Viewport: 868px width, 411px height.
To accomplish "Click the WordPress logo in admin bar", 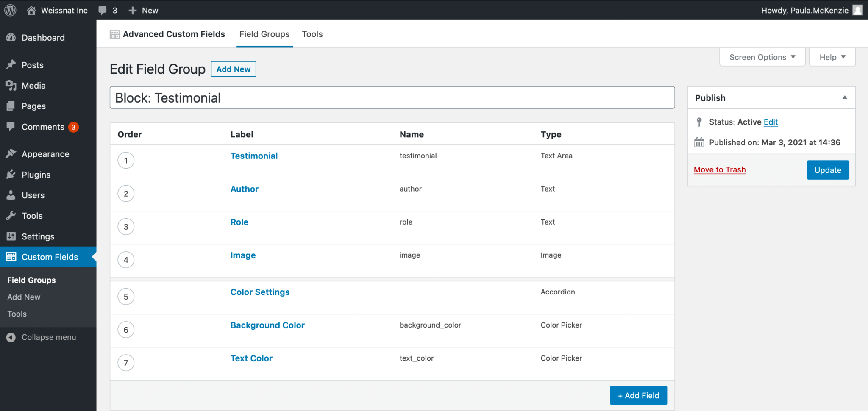I will point(9,10).
